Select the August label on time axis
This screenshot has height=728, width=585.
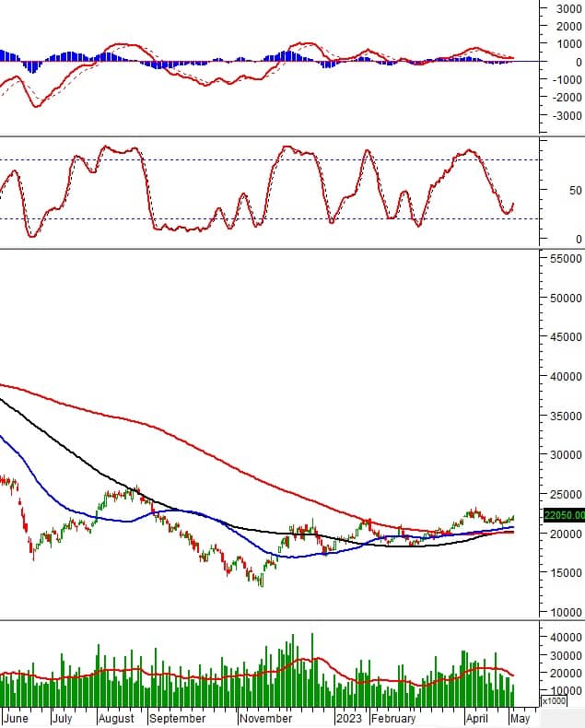116,718
